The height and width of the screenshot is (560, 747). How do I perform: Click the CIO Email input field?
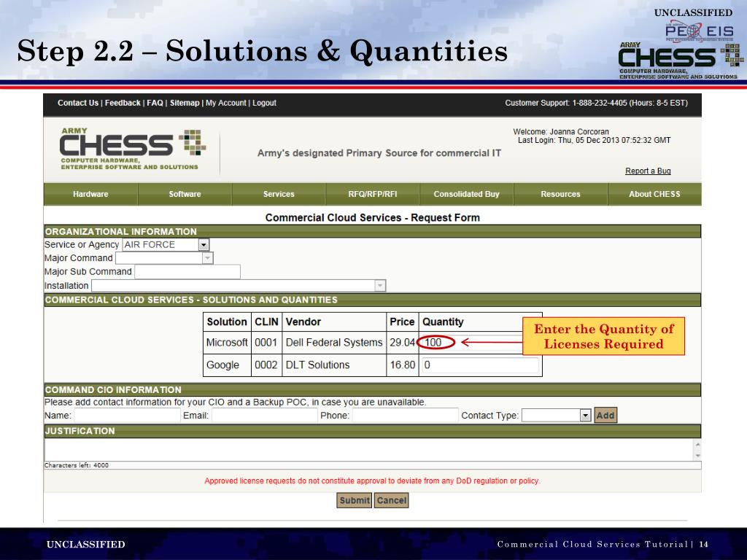tap(264, 416)
